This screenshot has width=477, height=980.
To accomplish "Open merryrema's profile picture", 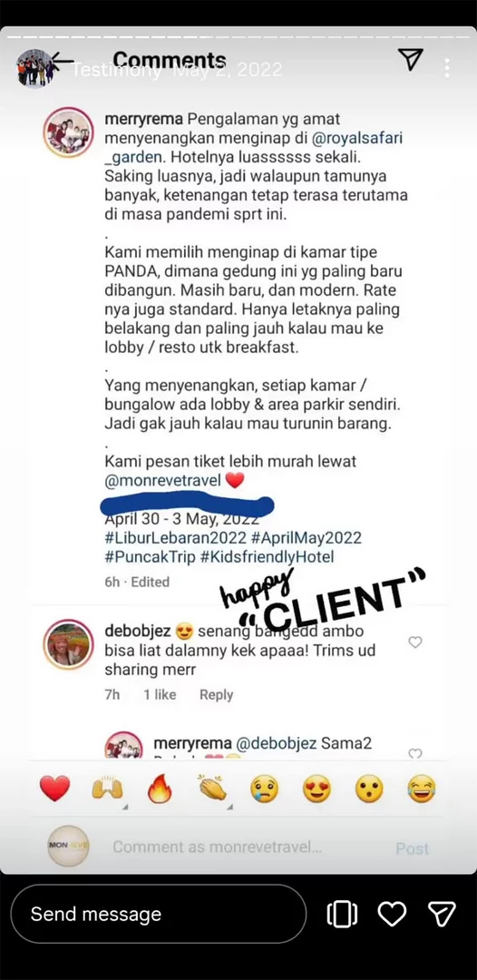I will (68, 132).
